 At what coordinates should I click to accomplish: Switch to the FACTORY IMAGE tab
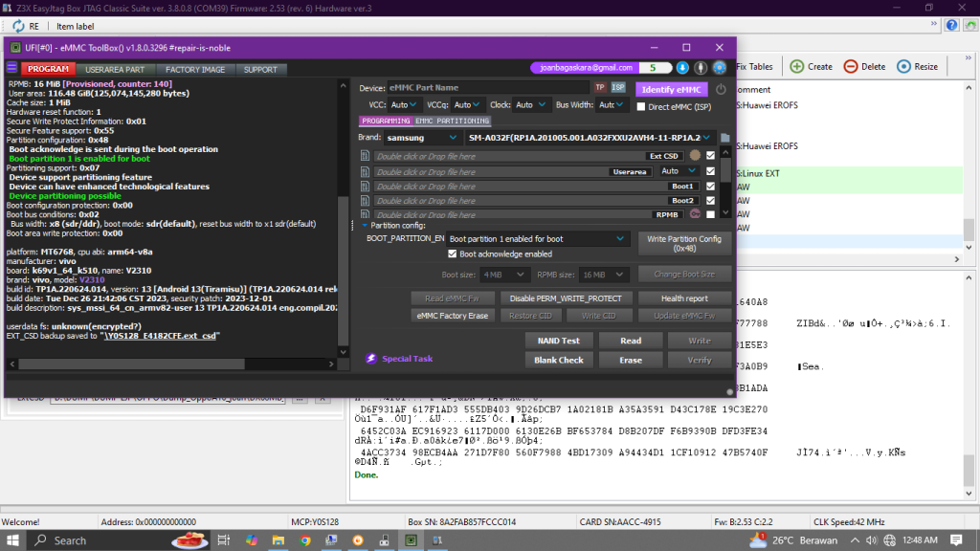pyautogui.click(x=195, y=69)
